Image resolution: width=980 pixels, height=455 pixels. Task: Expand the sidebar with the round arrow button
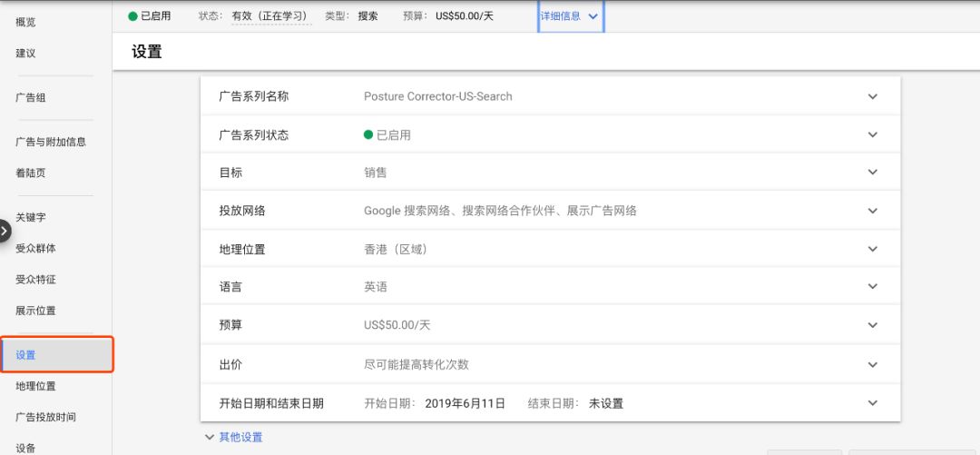4,231
